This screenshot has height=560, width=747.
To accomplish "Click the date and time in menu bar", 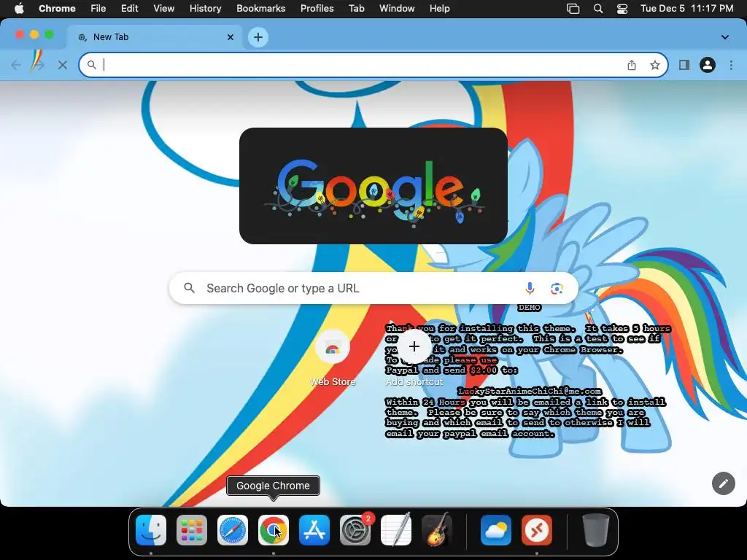I will click(x=686, y=9).
